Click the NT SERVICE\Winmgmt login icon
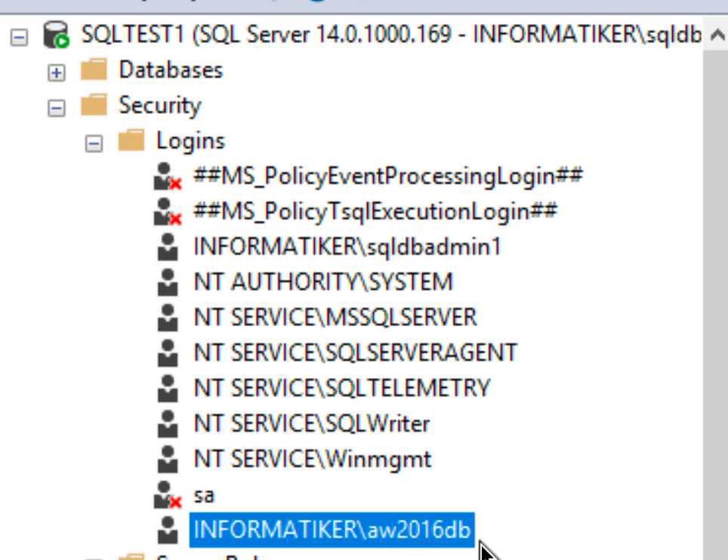728x560 pixels. point(168,460)
